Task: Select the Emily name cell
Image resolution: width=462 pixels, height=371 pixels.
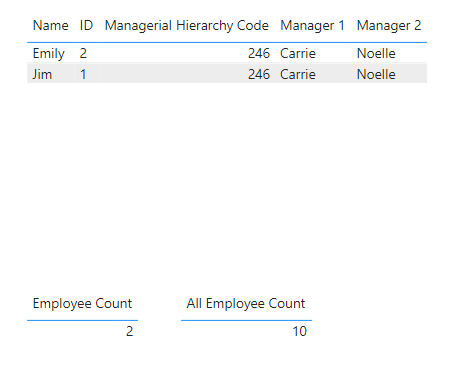Action: (x=49, y=53)
